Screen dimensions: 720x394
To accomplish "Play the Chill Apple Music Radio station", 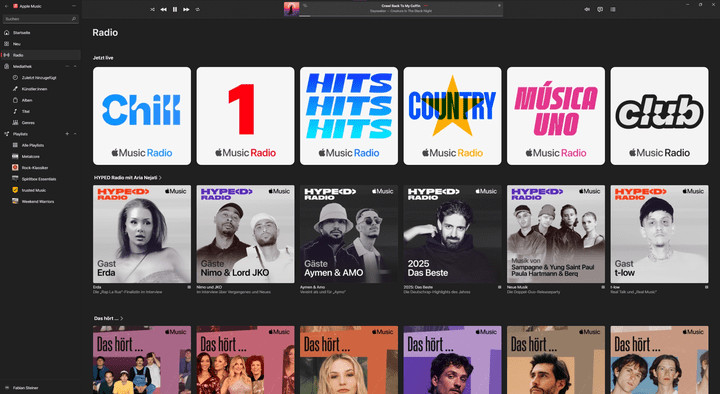I will click(x=142, y=116).
